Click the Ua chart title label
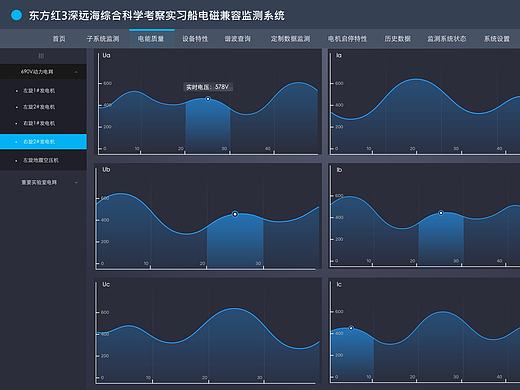The image size is (520, 390). coord(106,55)
